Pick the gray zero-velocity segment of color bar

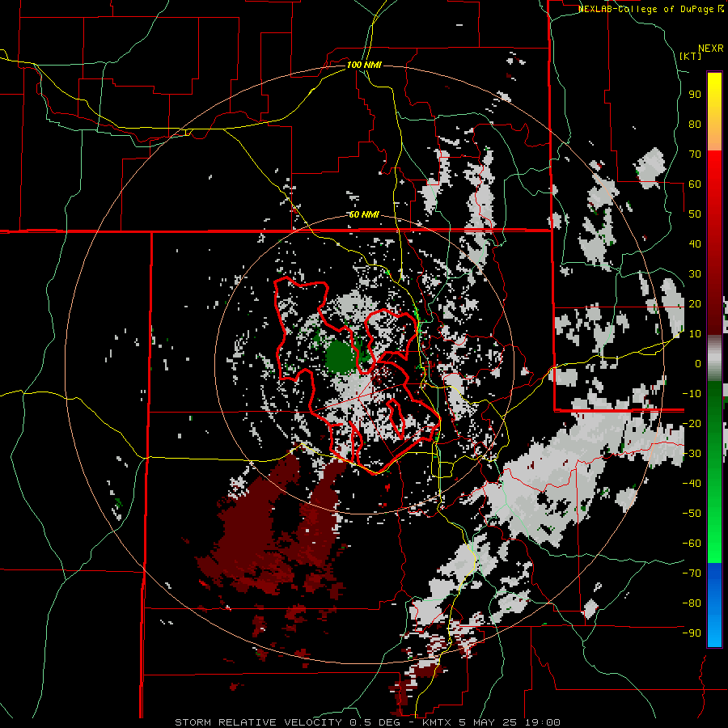coord(714,358)
